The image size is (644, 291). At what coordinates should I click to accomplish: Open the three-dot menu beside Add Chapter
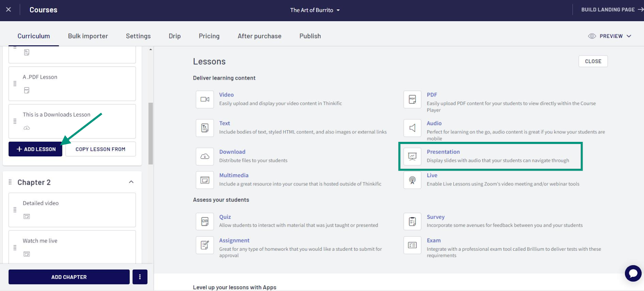coord(140,277)
